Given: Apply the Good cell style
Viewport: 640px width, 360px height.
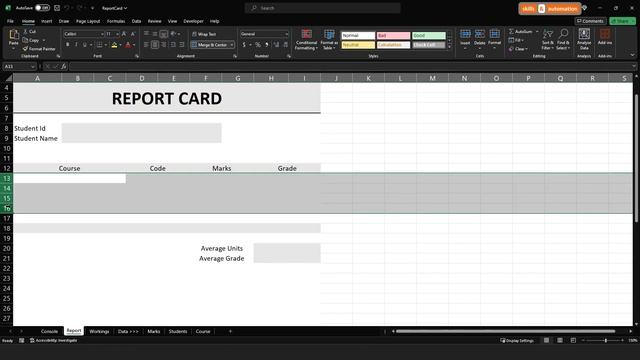Looking at the screenshot, I should point(429,36).
